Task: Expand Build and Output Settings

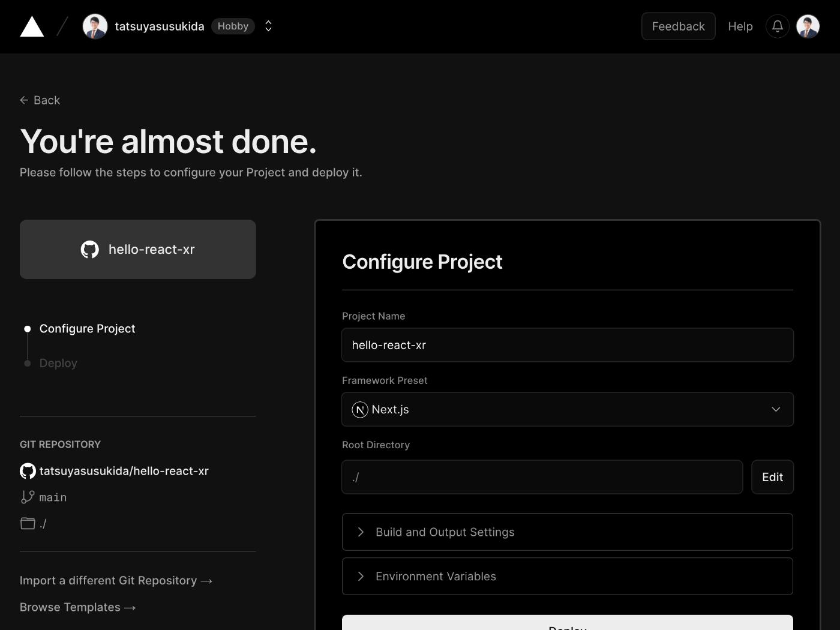Action: (568, 532)
